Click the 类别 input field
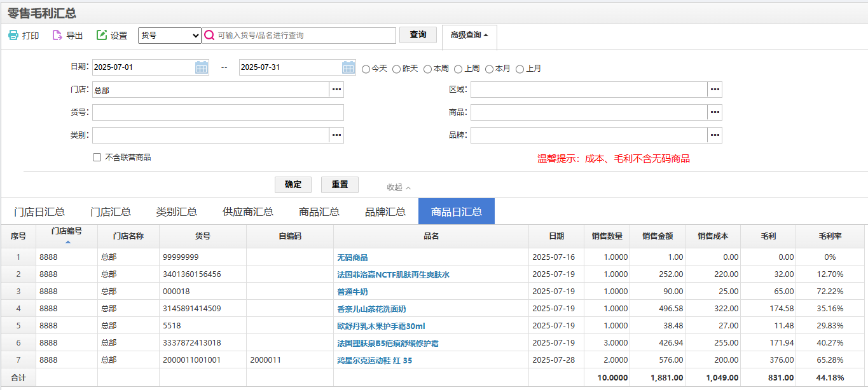The image size is (868, 390). (x=210, y=135)
